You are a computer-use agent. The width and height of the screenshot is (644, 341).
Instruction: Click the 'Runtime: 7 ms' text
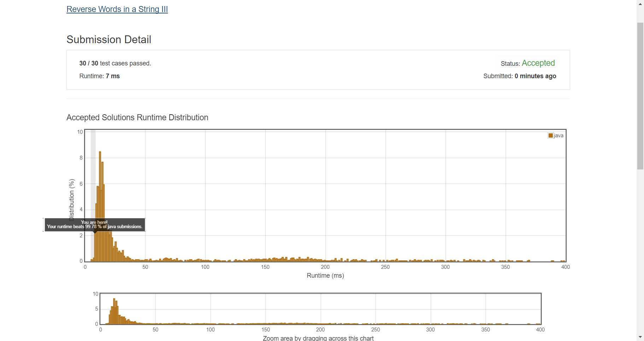[x=100, y=76]
